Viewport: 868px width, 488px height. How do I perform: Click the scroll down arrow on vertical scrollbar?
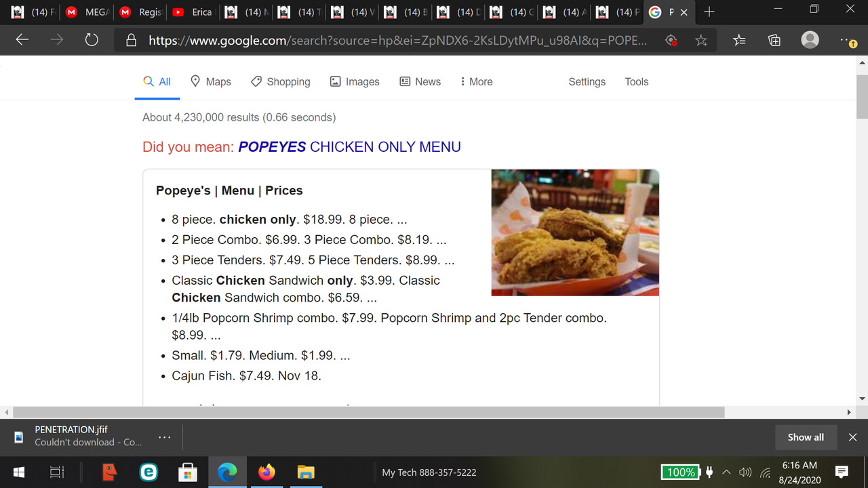(x=862, y=399)
